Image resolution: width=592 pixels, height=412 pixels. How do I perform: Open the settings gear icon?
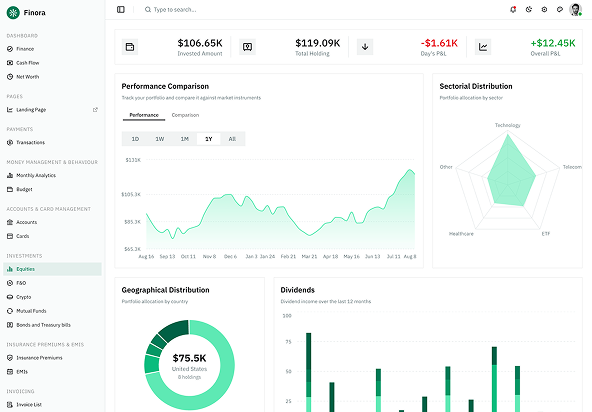[544, 9]
